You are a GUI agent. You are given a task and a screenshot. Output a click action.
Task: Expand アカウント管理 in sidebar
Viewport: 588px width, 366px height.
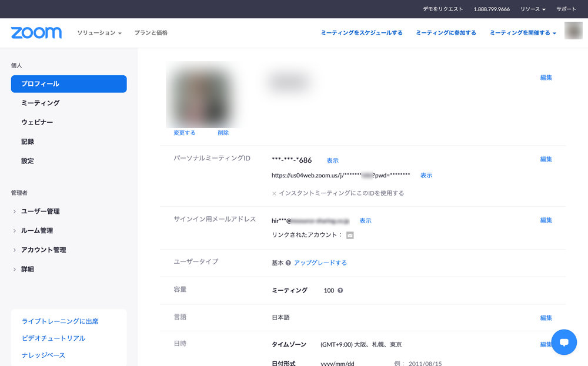[44, 250]
